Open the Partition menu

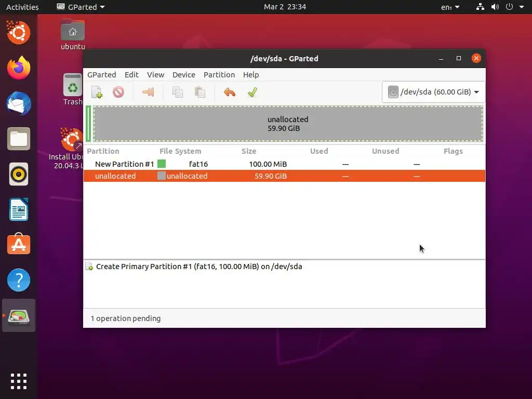point(219,75)
